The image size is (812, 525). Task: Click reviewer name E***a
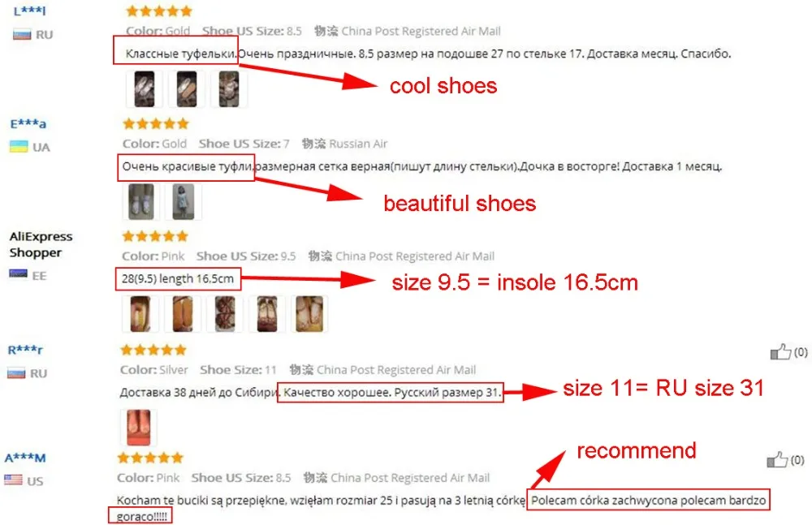tap(28, 123)
